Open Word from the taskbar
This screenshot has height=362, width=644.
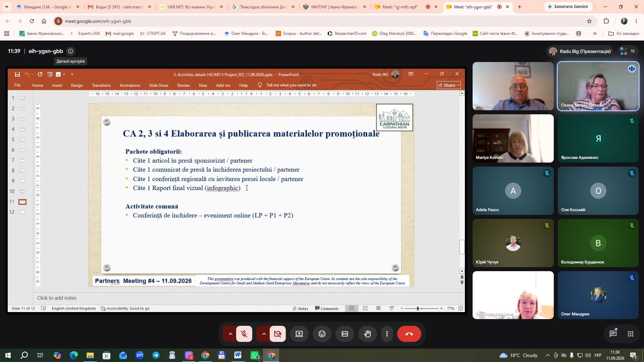[238, 355]
